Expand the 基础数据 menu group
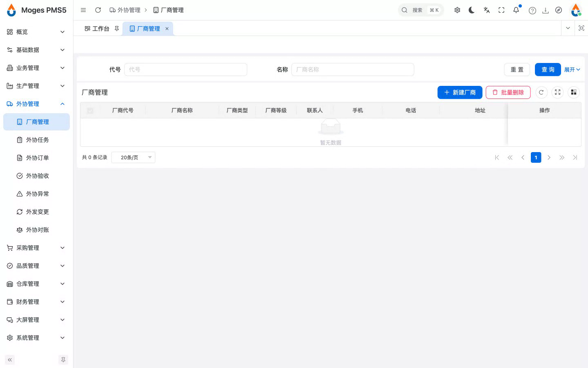The height and width of the screenshot is (368, 588). tap(36, 50)
